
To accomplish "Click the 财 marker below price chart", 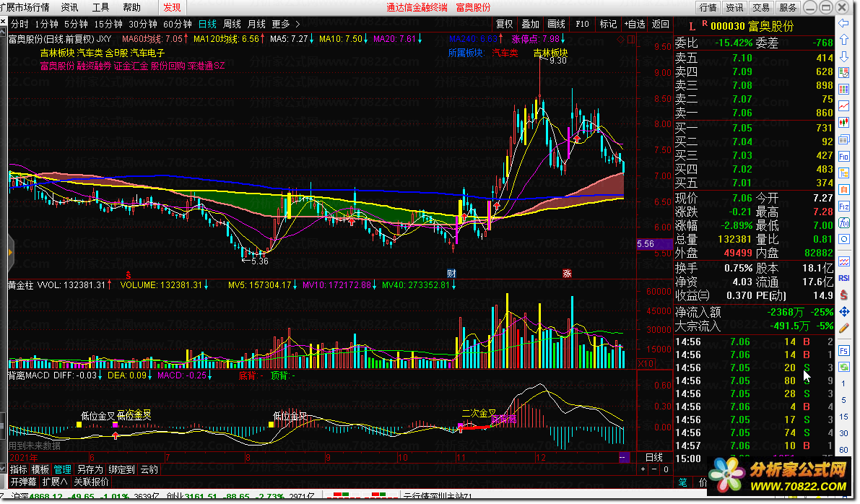I will click(451, 273).
